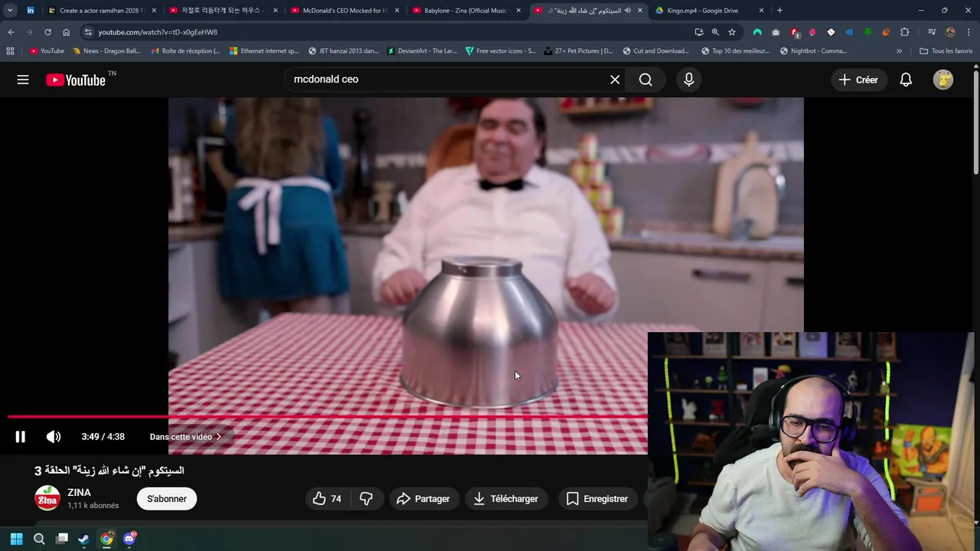
Task: Click the page vertical scrollbar
Action: tap(975, 122)
